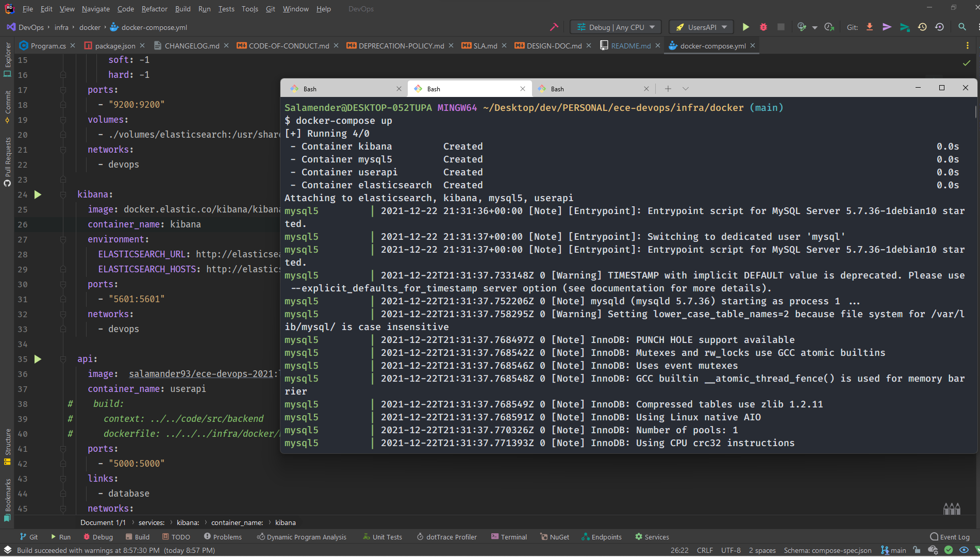The width and height of the screenshot is (980, 557).
Task: Open the Tools menu
Action: tap(250, 9)
